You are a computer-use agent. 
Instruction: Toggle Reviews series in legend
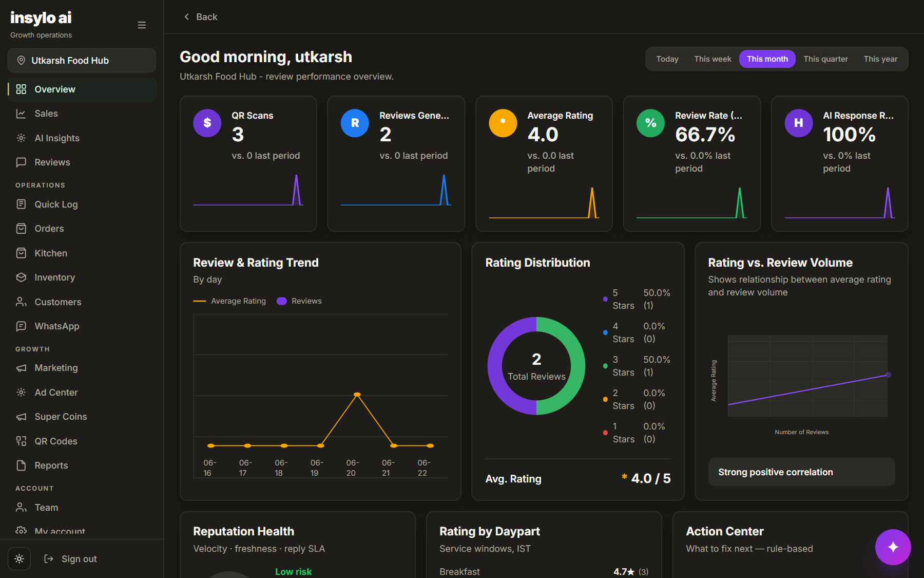[299, 301]
